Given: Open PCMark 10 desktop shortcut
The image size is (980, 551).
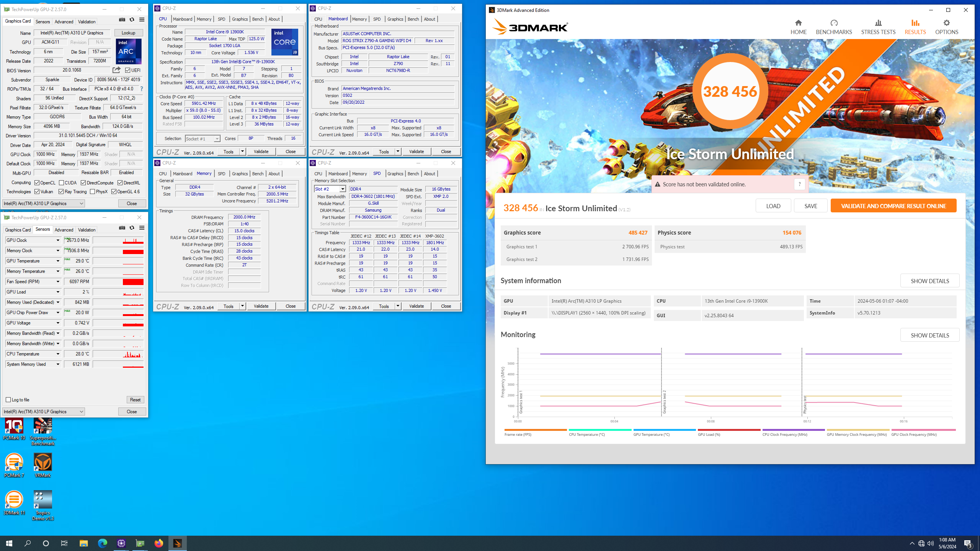Looking at the screenshot, I should [x=14, y=429].
